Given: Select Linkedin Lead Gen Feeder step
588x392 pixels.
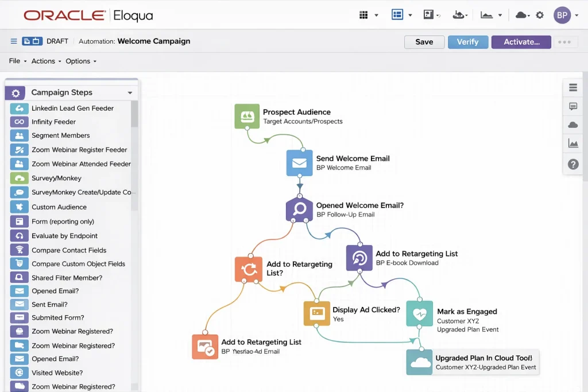Looking at the screenshot, I should point(72,108).
